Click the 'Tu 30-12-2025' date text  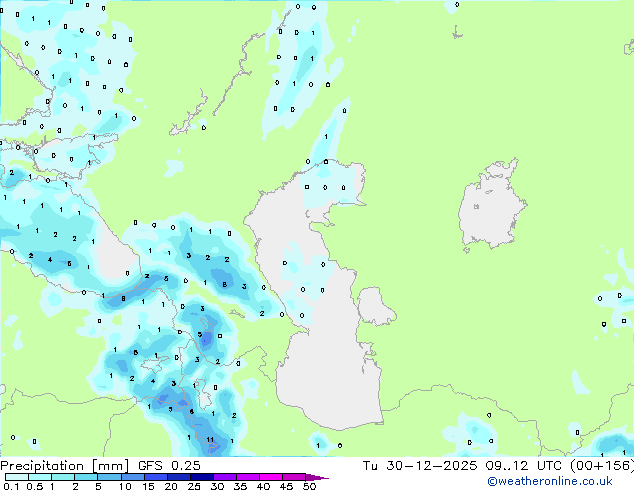420,466
